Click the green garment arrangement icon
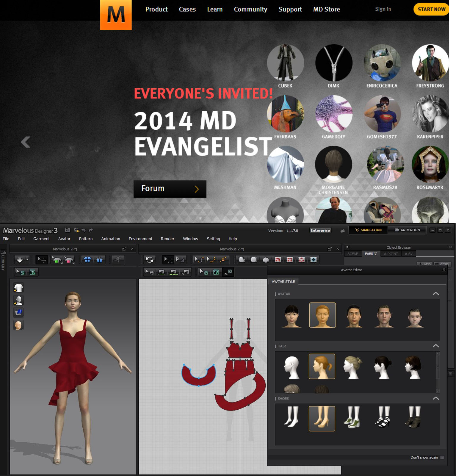 tap(56, 260)
